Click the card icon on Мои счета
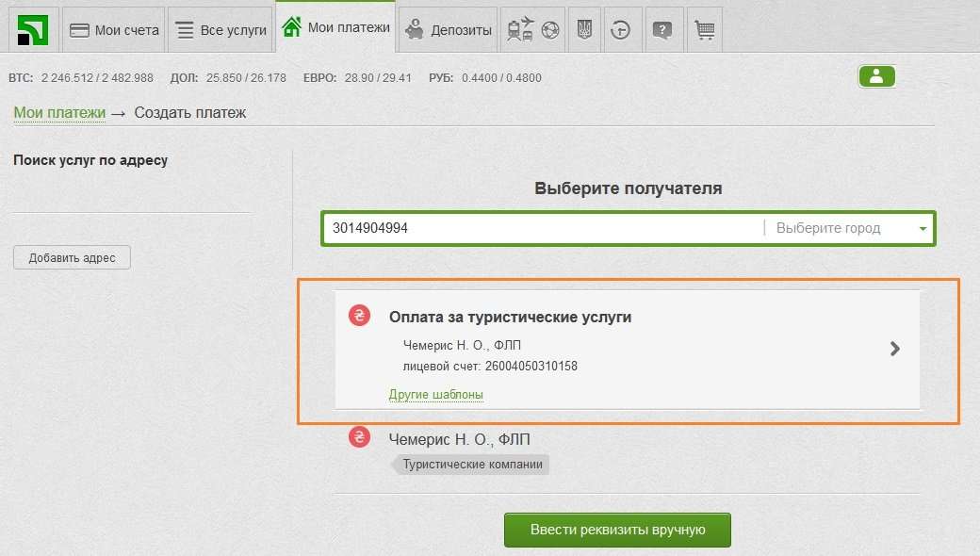 click(x=79, y=30)
